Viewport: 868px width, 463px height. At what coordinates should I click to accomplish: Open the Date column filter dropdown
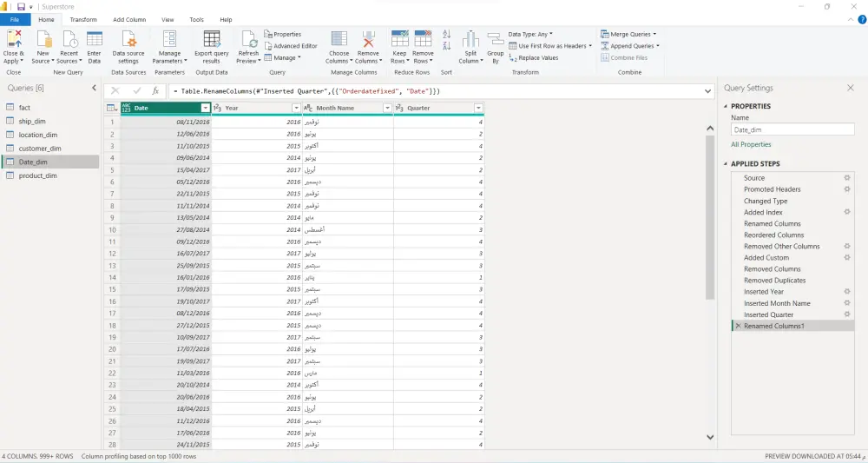tap(206, 108)
